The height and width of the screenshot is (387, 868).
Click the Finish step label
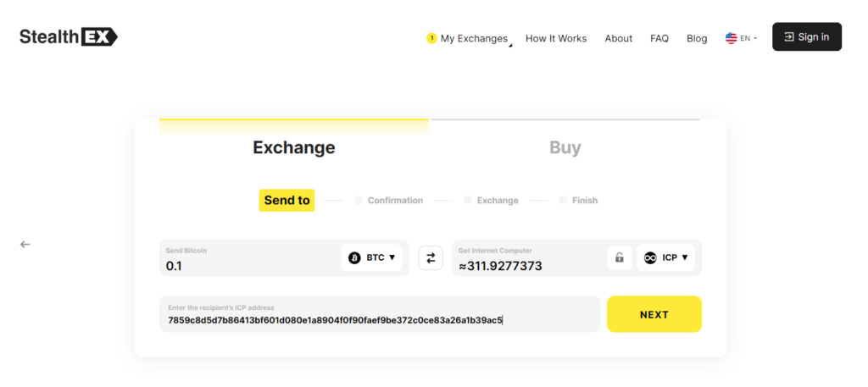[x=585, y=200]
